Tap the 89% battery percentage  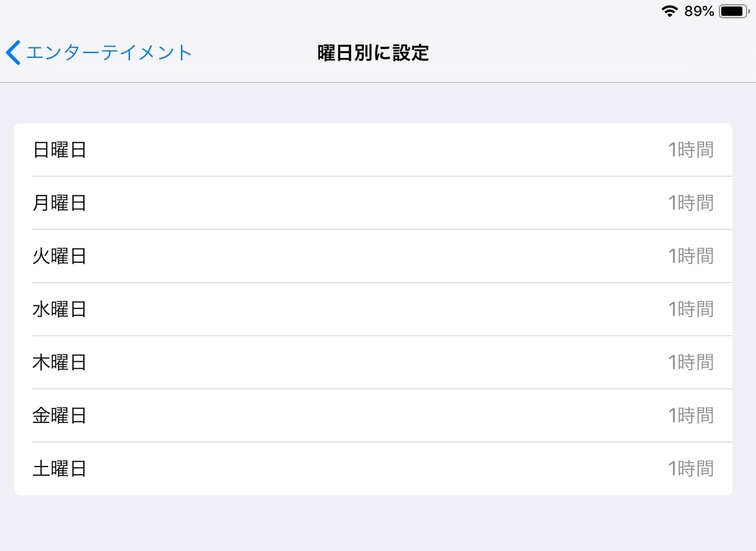point(699,11)
